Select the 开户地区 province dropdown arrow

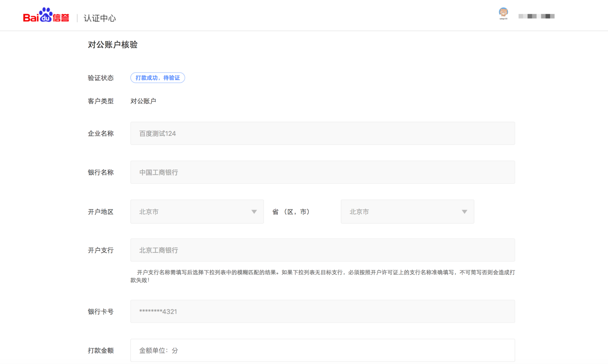coord(254,211)
